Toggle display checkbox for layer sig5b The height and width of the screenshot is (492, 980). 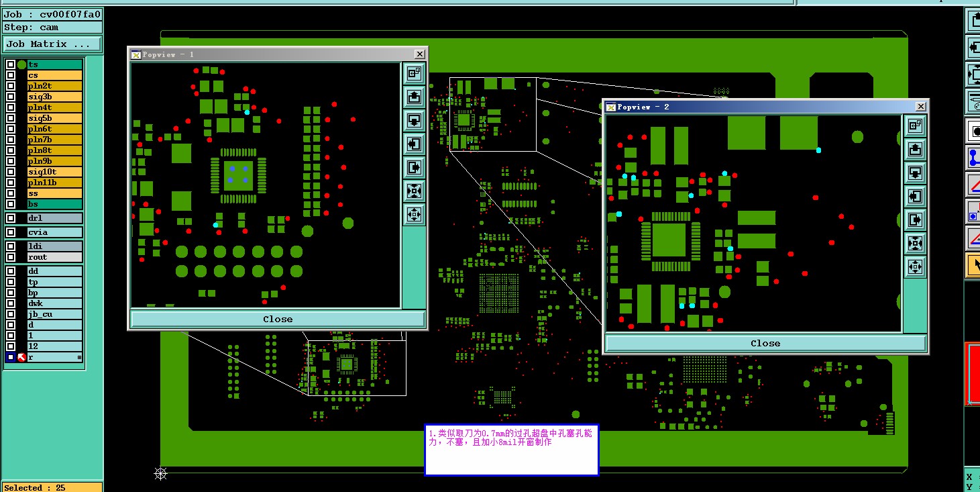point(11,118)
